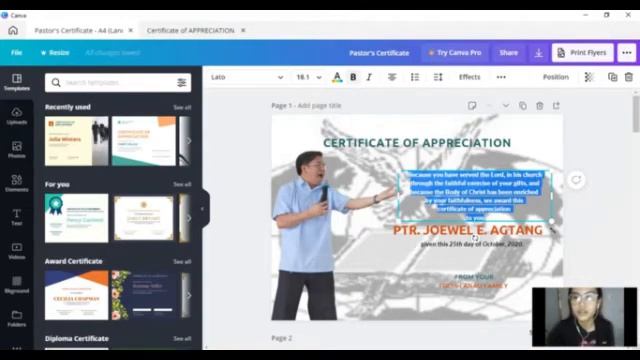
Task: Open the Videos sidebar panel
Action: click(17, 251)
